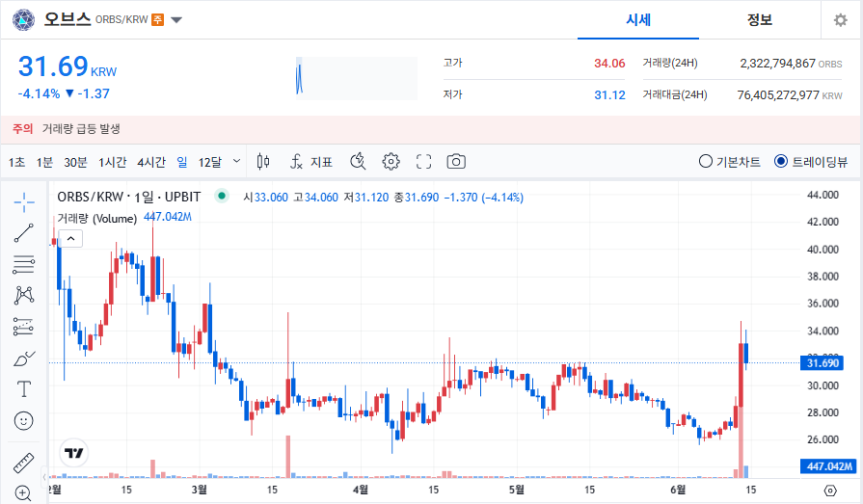The image size is (863, 504).
Task: Take a chart snapshot with camera icon
Action: point(456,162)
